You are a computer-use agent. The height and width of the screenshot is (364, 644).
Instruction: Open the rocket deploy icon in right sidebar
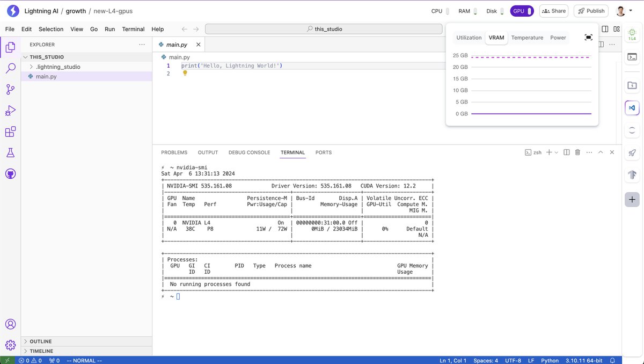pyautogui.click(x=632, y=153)
